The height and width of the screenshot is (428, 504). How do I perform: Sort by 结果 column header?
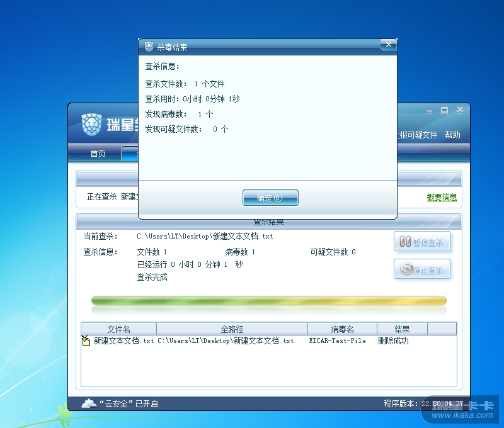click(402, 329)
